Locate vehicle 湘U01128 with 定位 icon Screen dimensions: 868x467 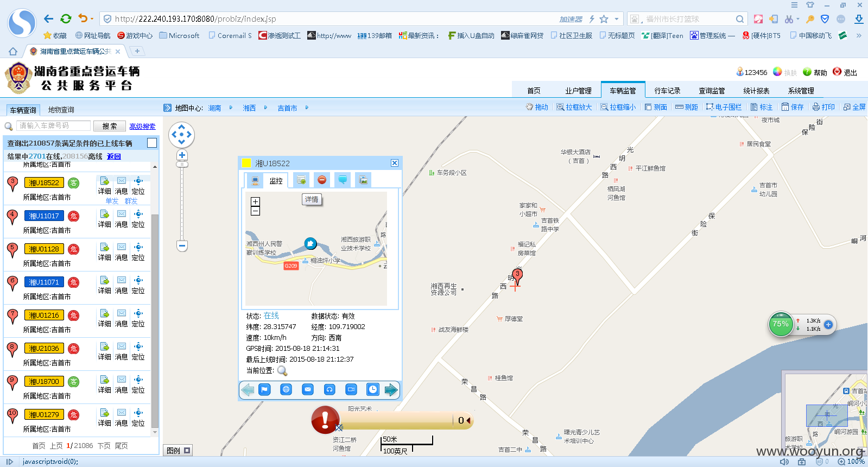pos(138,251)
